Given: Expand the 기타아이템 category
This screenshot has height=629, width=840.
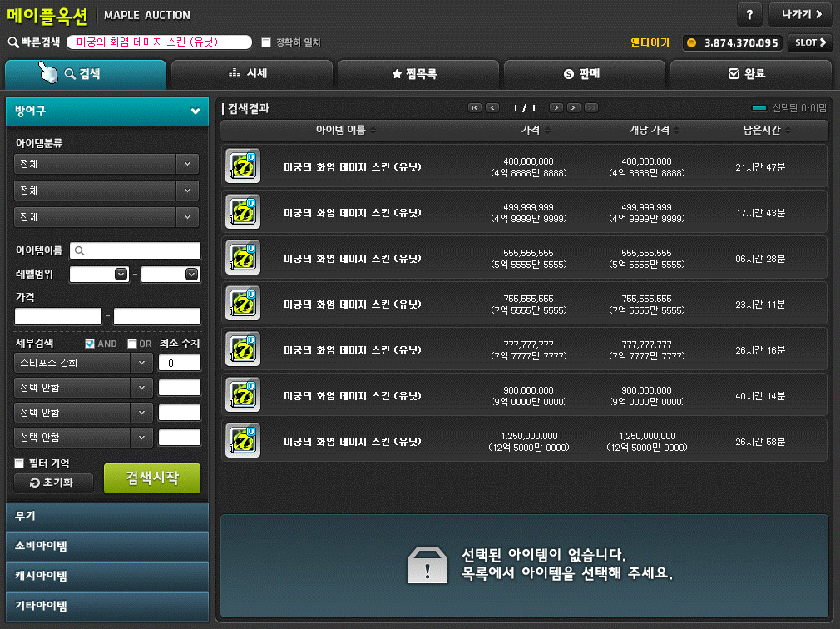Looking at the screenshot, I should (107, 606).
